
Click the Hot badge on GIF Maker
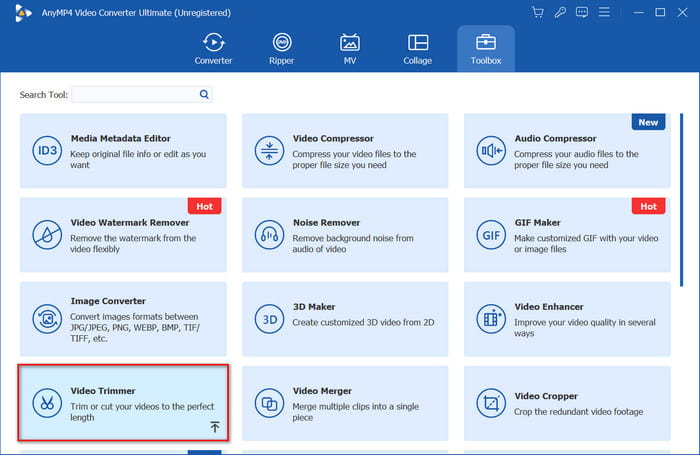(648, 206)
